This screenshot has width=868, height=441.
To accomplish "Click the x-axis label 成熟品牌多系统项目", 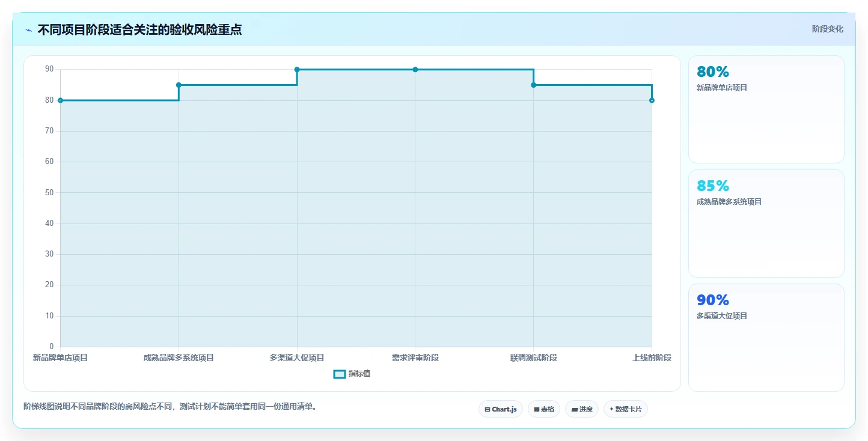I will 179,357.
